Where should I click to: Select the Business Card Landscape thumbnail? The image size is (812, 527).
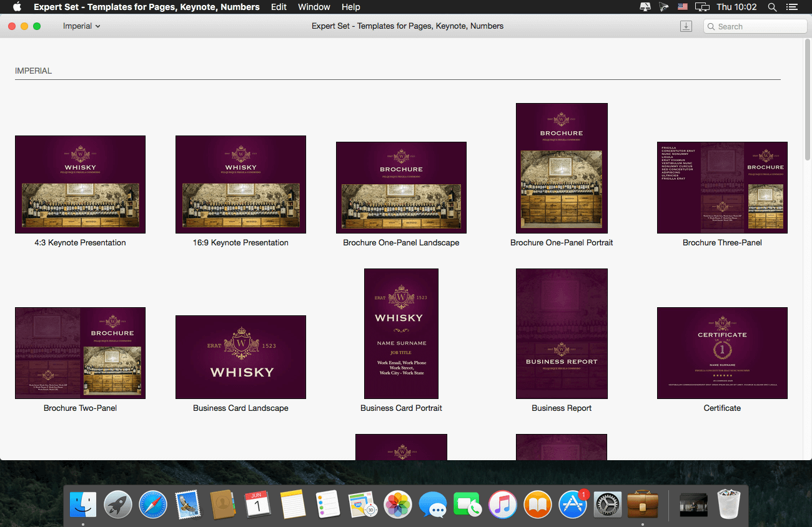point(240,357)
